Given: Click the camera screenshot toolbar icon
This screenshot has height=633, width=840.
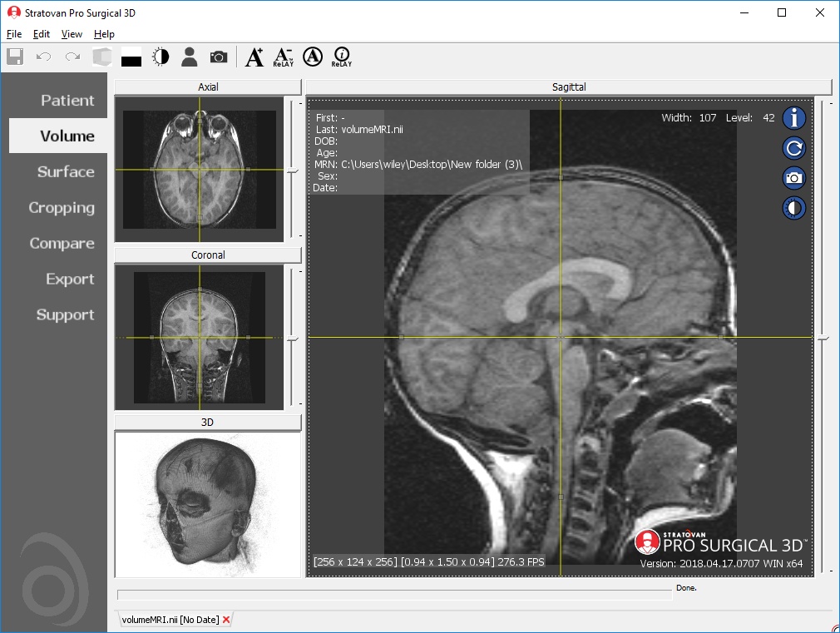Looking at the screenshot, I should coord(219,57).
